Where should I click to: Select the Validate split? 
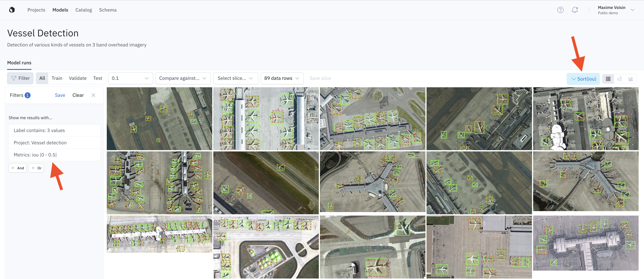click(78, 78)
